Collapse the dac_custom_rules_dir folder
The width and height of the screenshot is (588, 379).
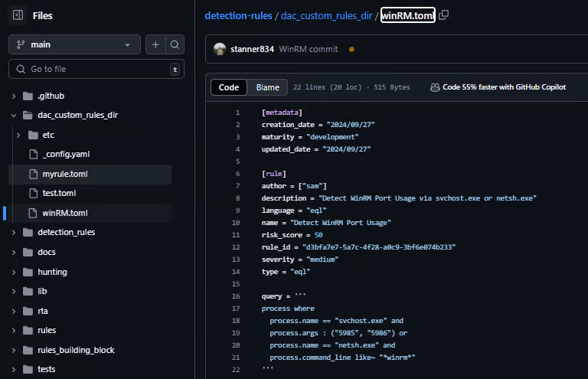13,116
